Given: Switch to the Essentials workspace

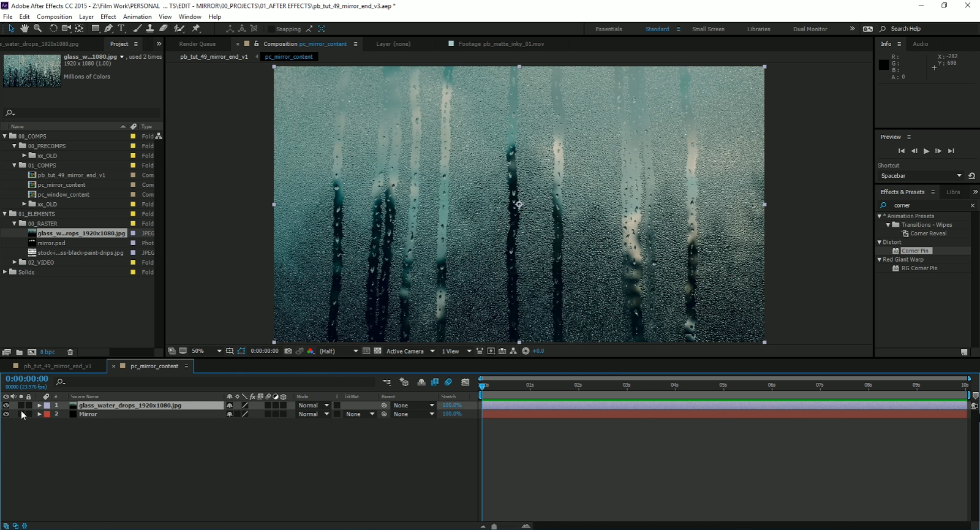Looking at the screenshot, I should point(608,29).
